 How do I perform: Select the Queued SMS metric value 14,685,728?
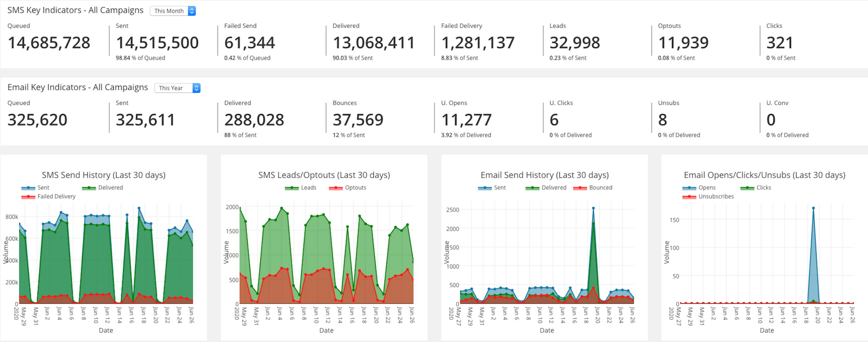[x=49, y=42]
